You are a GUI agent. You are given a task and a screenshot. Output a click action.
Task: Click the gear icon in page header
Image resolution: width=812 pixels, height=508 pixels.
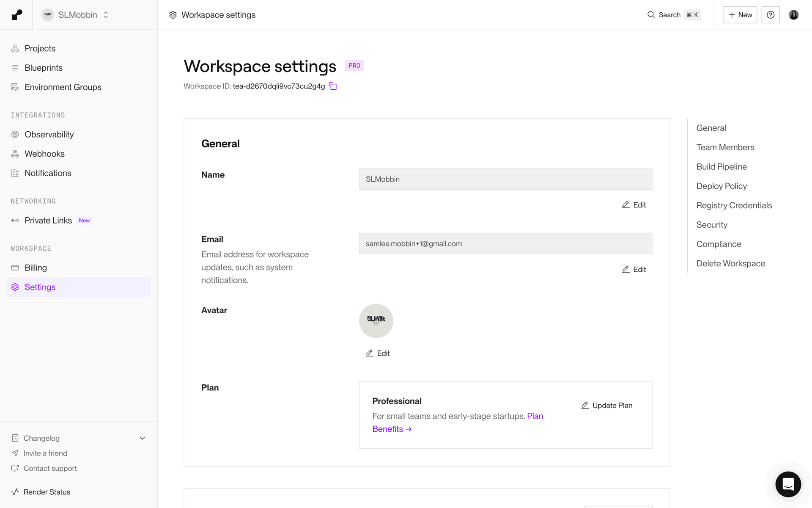[x=173, y=15]
